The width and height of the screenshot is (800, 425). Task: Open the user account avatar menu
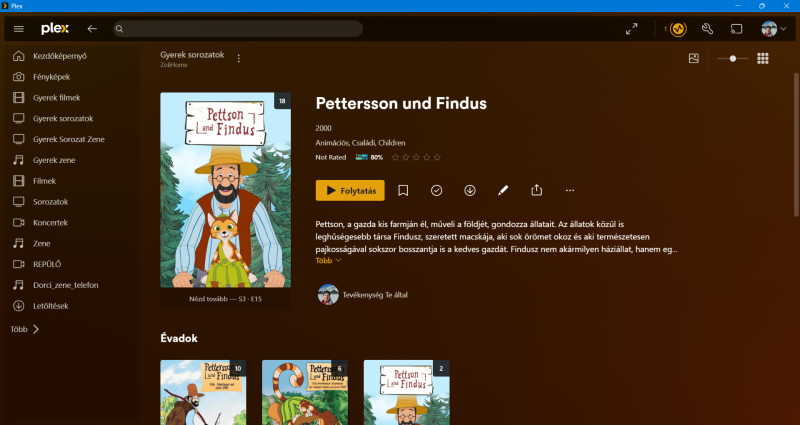pos(773,29)
